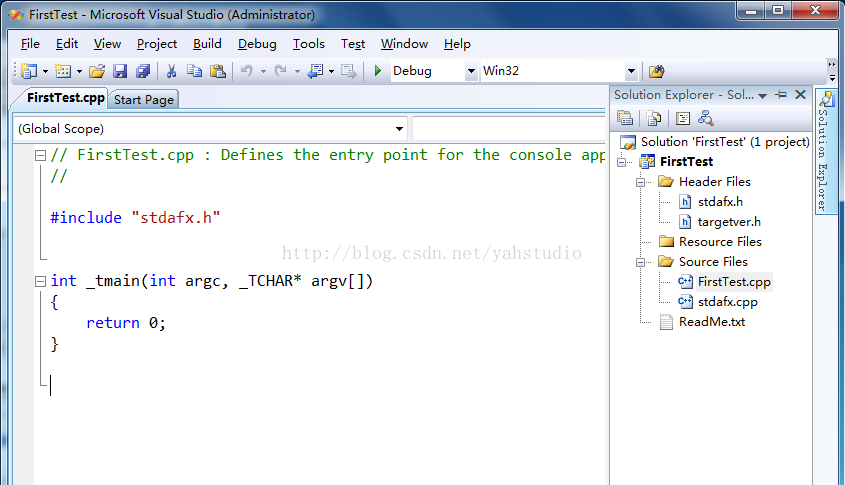Select Solution 'FirstTest' node in the tree

725,142
